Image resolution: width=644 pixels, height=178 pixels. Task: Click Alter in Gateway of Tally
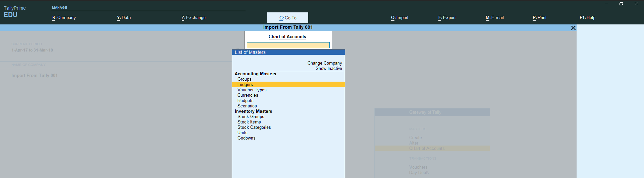coord(414,143)
